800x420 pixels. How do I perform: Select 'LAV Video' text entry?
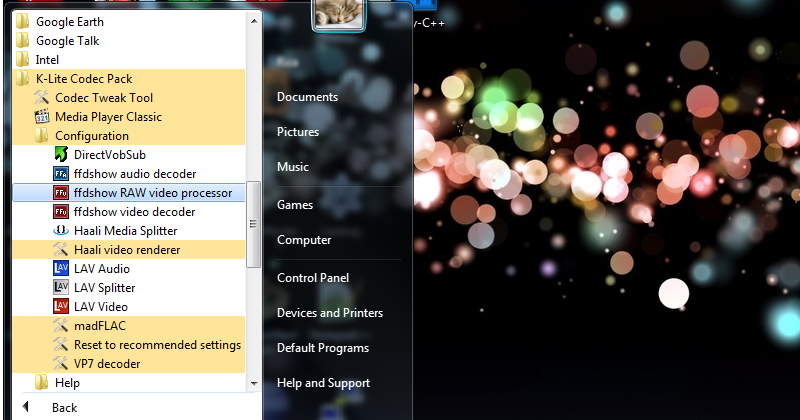(x=101, y=307)
